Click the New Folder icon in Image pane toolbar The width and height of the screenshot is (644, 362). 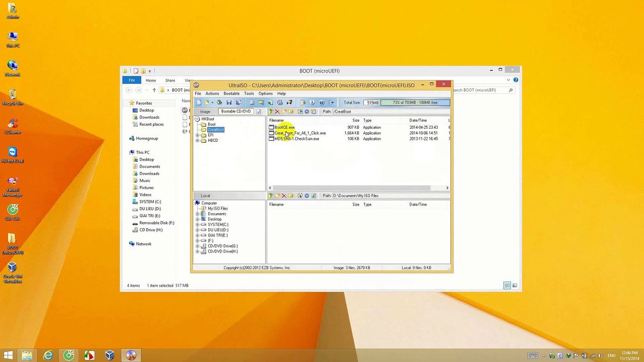(x=284, y=112)
